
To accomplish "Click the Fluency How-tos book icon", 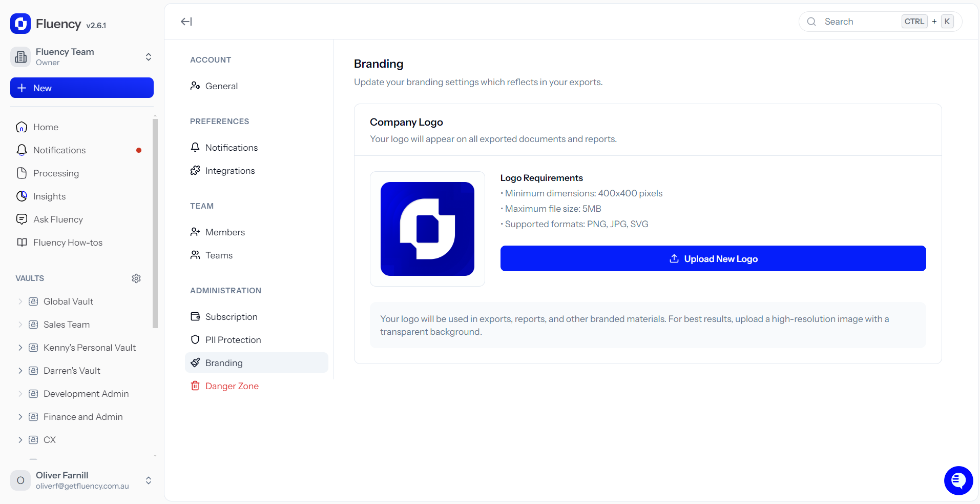I will pos(22,243).
